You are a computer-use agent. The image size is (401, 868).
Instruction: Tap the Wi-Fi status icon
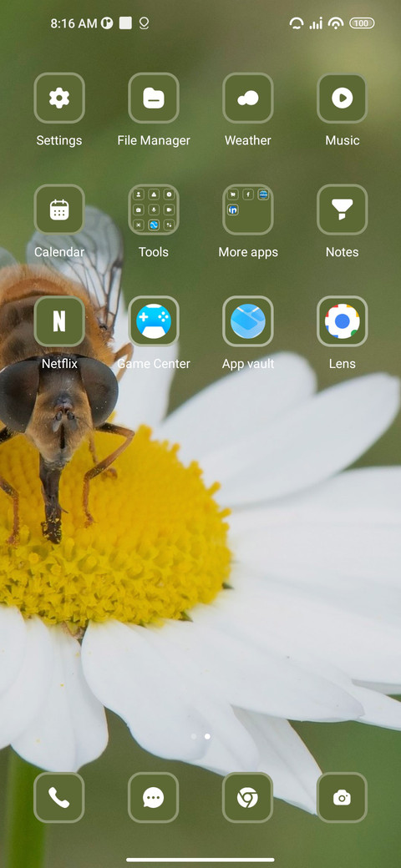pyautogui.click(x=336, y=23)
